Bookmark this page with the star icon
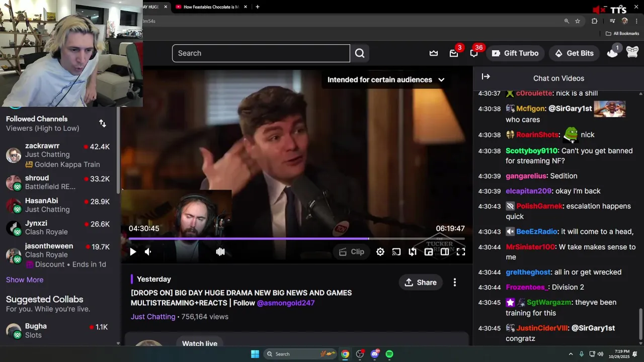This screenshot has height=362, width=644. [x=578, y=21]
